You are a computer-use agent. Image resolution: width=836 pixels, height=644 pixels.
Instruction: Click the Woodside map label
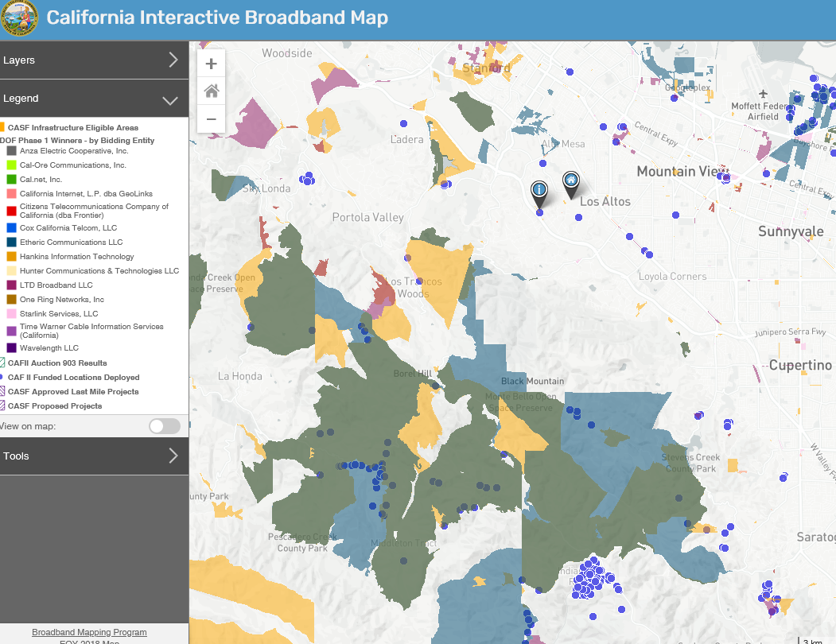click(x=287, y=53)
